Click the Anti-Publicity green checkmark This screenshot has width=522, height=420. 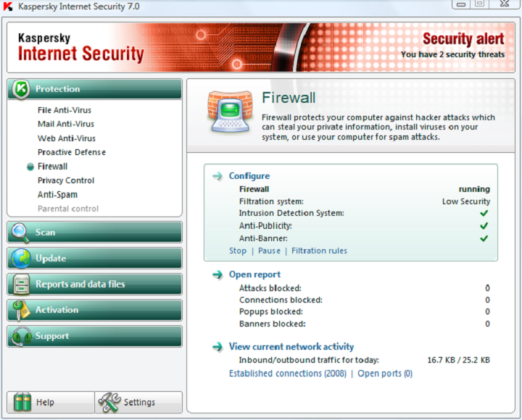pos(484,226)
